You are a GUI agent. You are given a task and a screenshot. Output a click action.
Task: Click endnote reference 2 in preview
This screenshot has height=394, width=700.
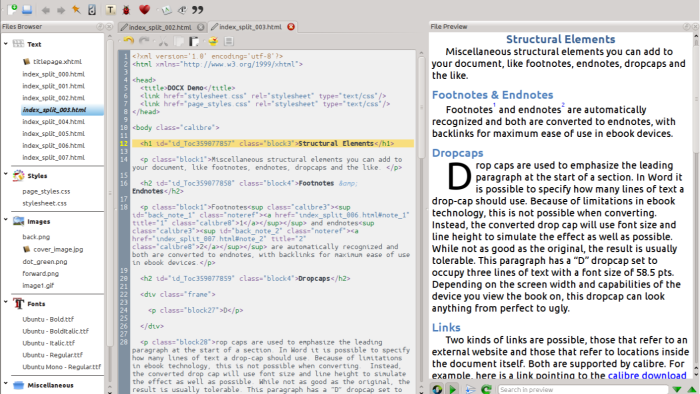coord(563,105)
